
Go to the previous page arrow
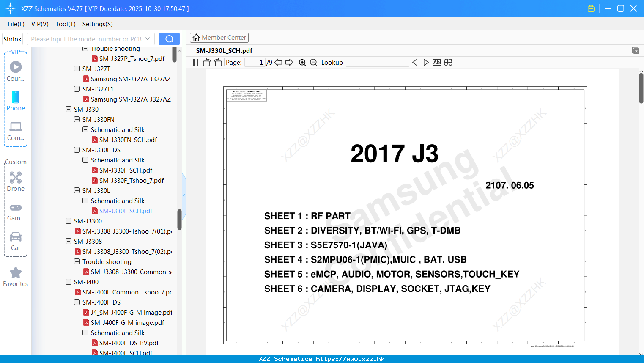278,62
